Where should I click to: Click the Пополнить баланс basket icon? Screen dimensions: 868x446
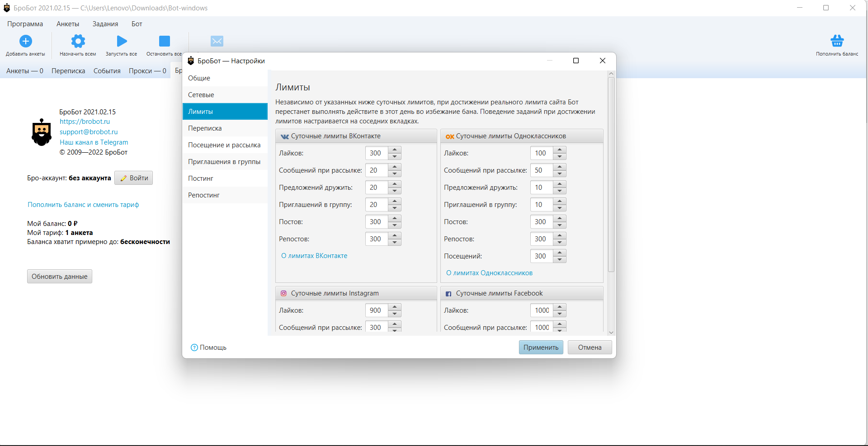837,41
